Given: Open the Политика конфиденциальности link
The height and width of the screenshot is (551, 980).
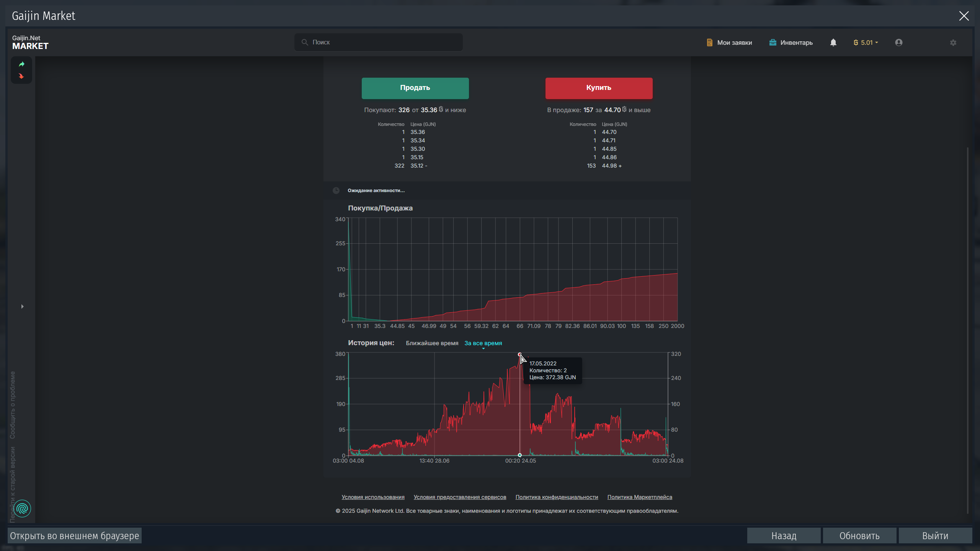Looking at the screenshot, I should [557, 497].
